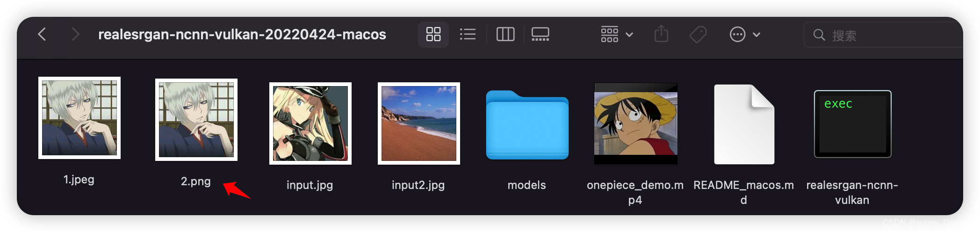This screenshot has width=980, height=232.
Task: Click the realesrgan-ncnn-vulkan file name
Action: (852, 192)
